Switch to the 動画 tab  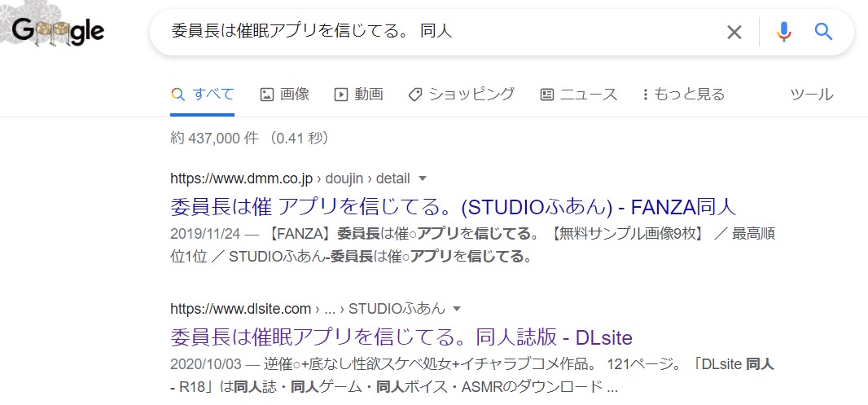pos(359,95)
